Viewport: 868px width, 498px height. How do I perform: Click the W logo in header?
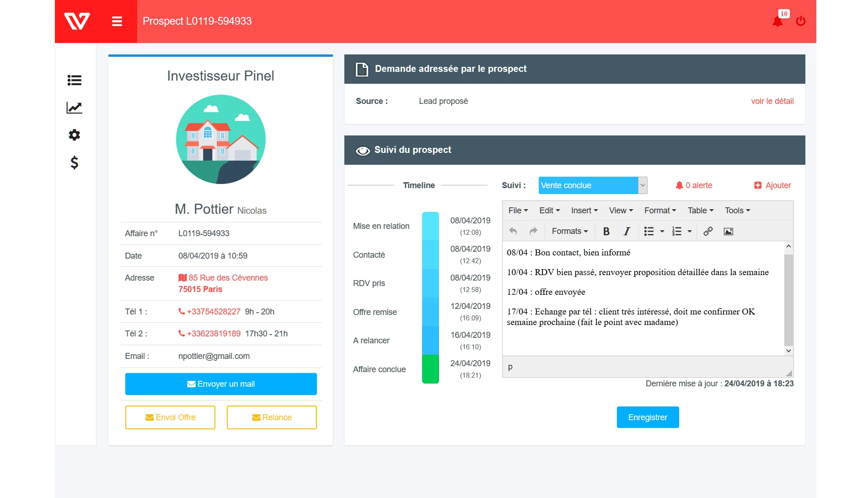(x=77, y=21)
